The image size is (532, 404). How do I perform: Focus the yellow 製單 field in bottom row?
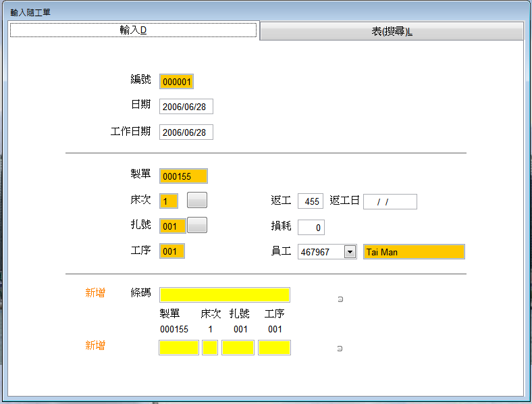pos(179,348)
